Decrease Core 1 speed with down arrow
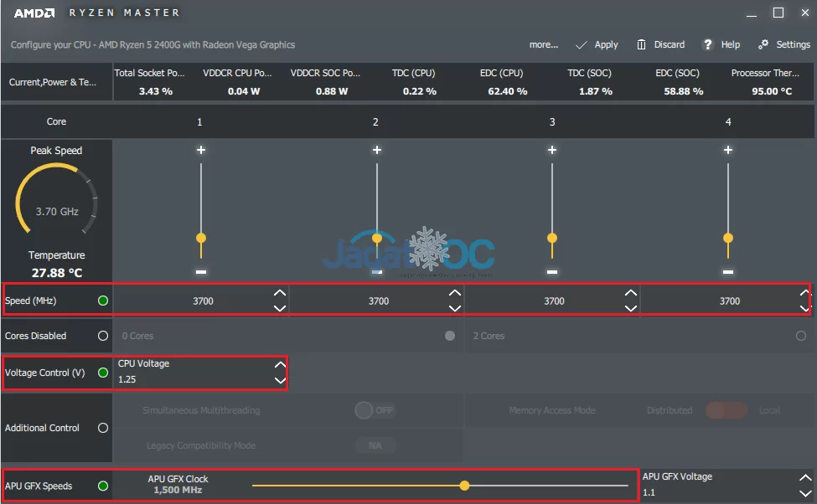 tap(280, 308)
